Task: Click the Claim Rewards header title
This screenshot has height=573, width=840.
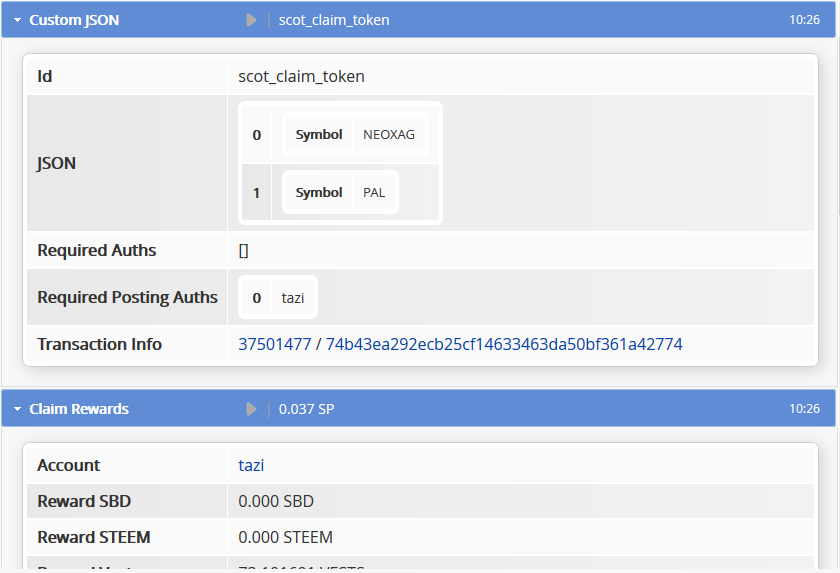Action: (79, 409)
